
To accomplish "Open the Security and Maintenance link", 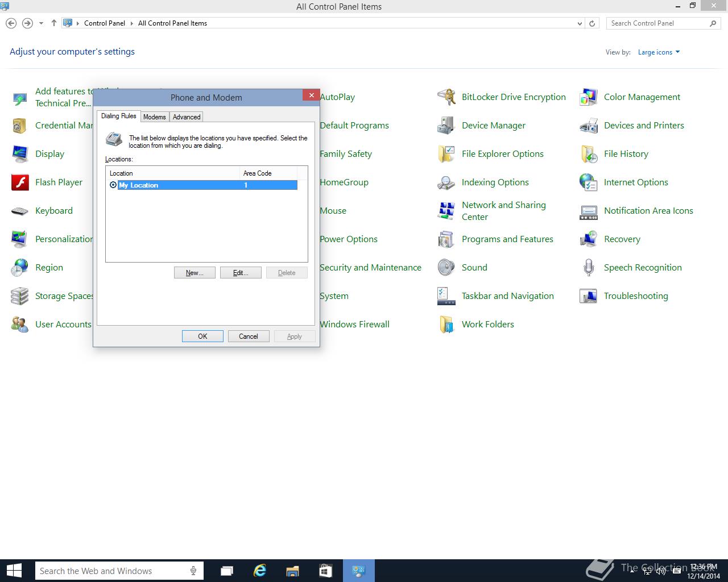I will (x=370, y=268).
